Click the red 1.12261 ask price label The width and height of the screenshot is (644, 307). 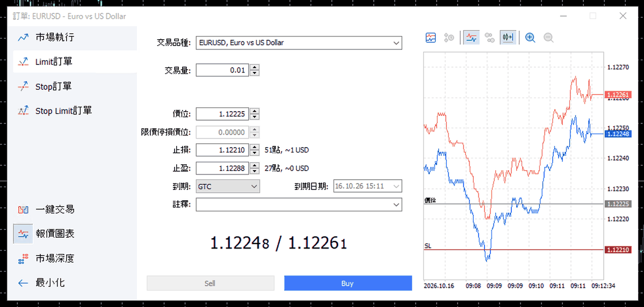pos(619,95)
